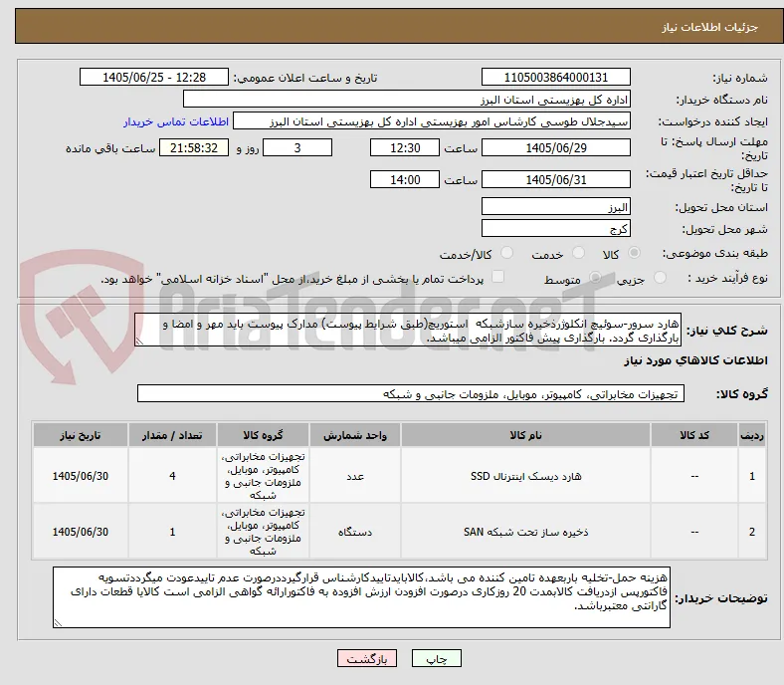Select the جزیی purchase type radio
This screenshot has width=784, height=685.
660,277
